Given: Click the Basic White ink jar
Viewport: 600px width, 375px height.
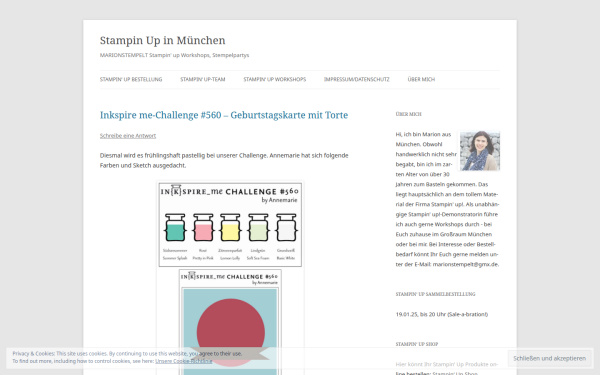Looking at the screenshot, I should 286,228.
